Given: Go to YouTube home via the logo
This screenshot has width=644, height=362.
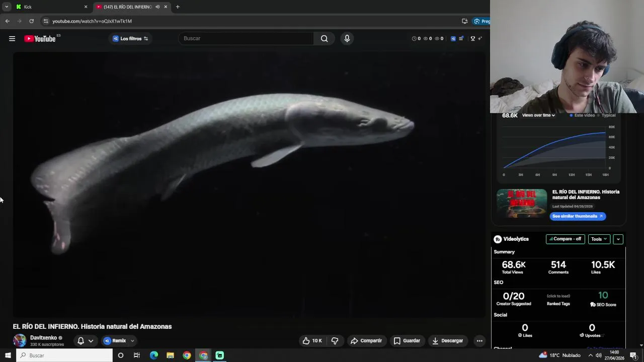Looking at the screenshot, I should pos(40,39).
